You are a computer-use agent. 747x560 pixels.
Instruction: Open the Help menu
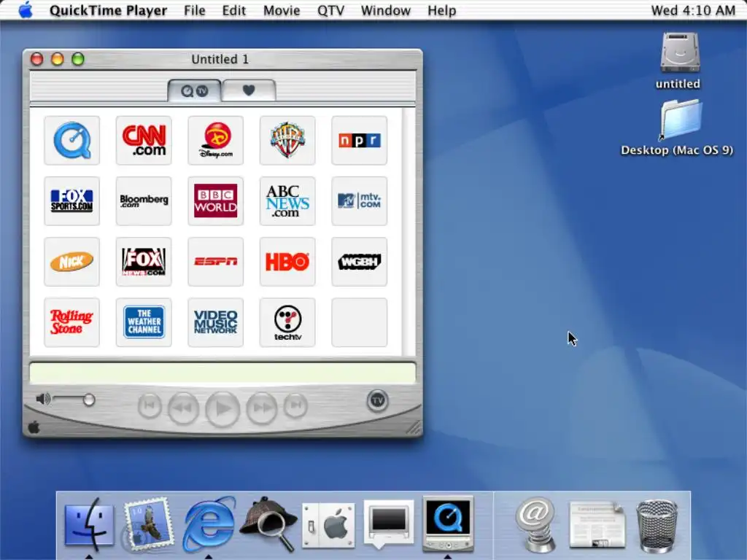point(441,10)
